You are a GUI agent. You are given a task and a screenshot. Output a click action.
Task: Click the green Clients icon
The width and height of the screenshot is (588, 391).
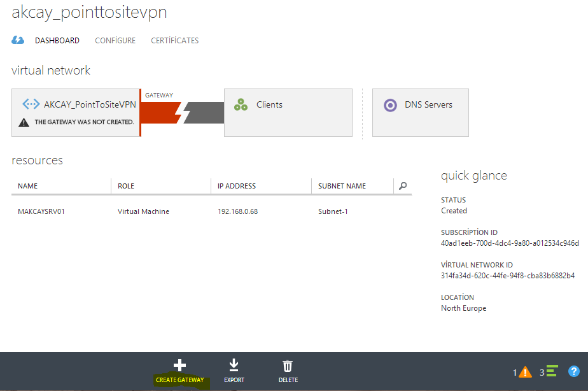click(x=241, y=104)
